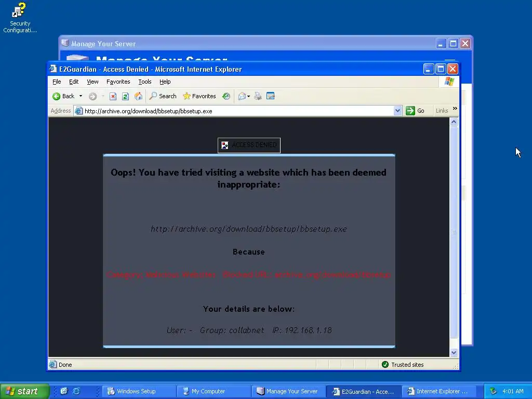Click the network system tray icon
532x399 pixels.
pyautogui.click(x=494, y=391)
